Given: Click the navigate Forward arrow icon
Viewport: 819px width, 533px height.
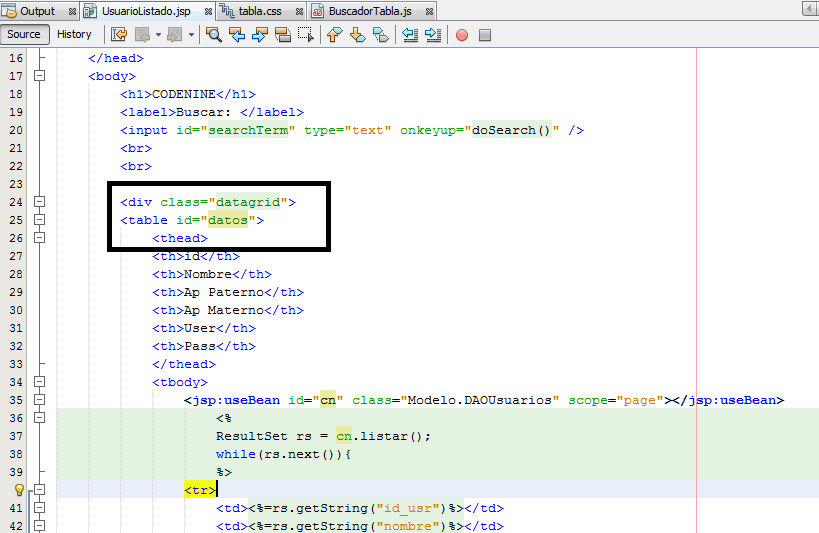Looking at the screenshot, I should [x=174, y=35].
